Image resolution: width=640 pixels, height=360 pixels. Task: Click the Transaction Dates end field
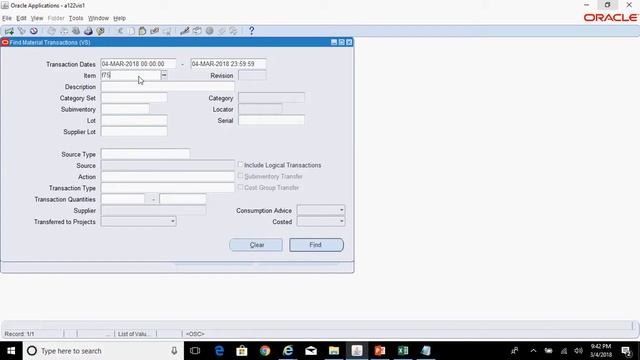pyautogui.click(x=229, y=64)
